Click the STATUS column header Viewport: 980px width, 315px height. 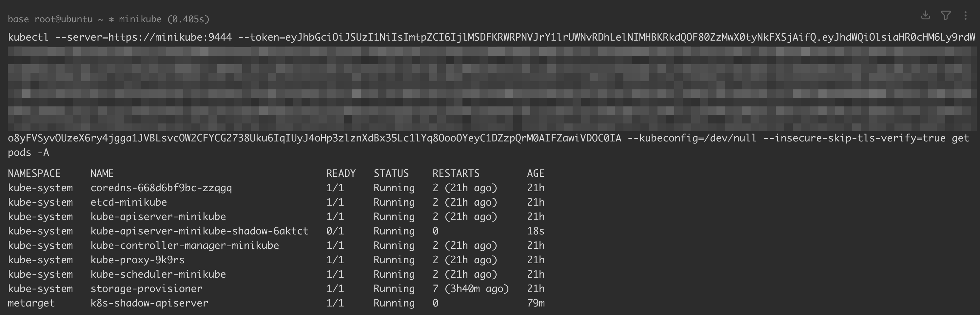(391, 173)
